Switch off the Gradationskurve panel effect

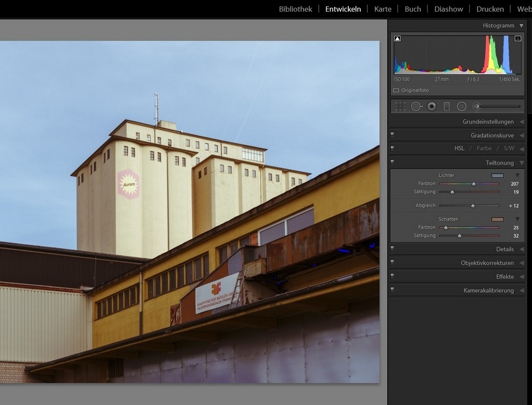[392, 136]
